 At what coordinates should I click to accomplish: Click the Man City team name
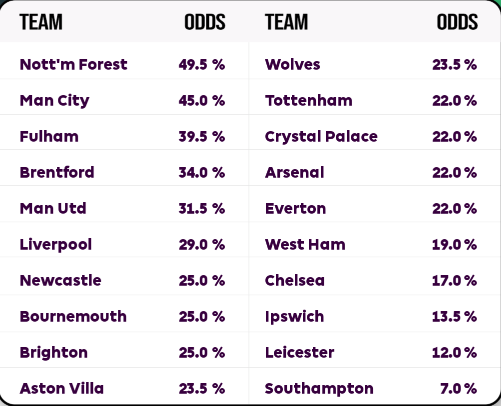[55, 101]
